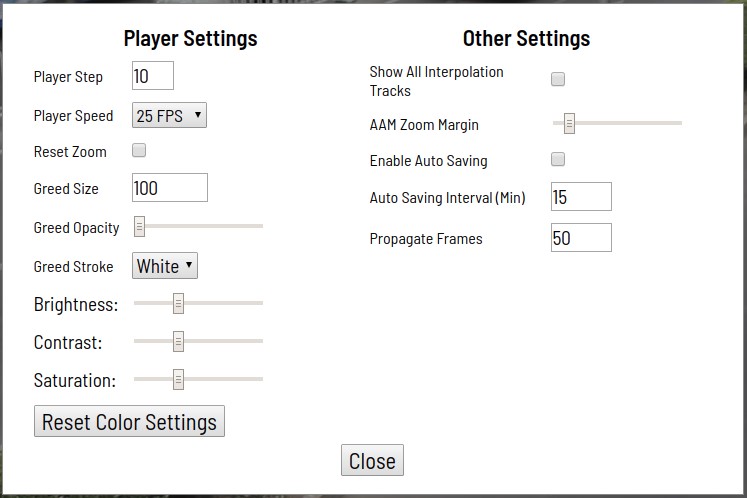The height and width of the screenshot is (498, 747).
Task: Check the Enable Auto Saving checkbox
Action: (558, 159)
